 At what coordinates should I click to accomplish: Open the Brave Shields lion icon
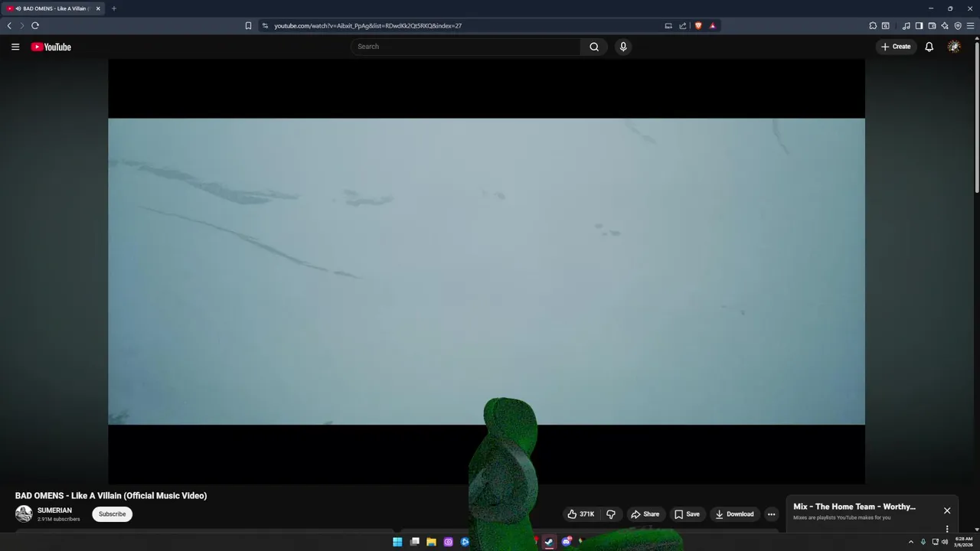click(x=698, y=25)
